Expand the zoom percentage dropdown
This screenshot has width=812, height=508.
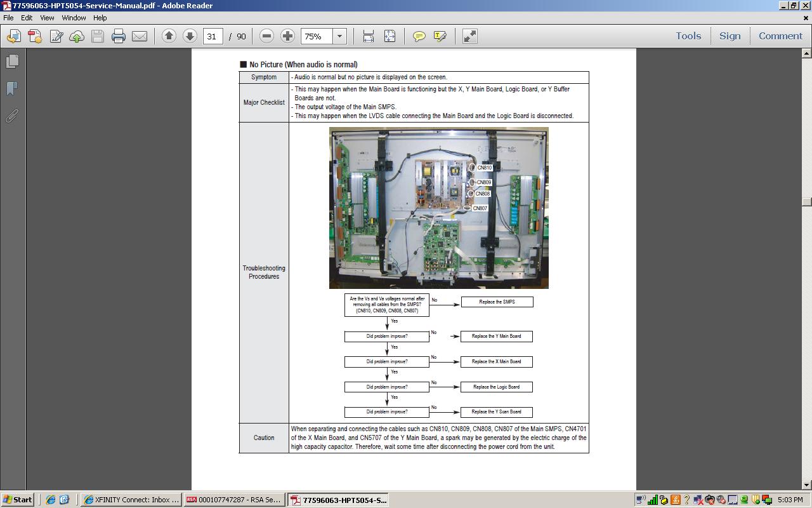point(339,36)
